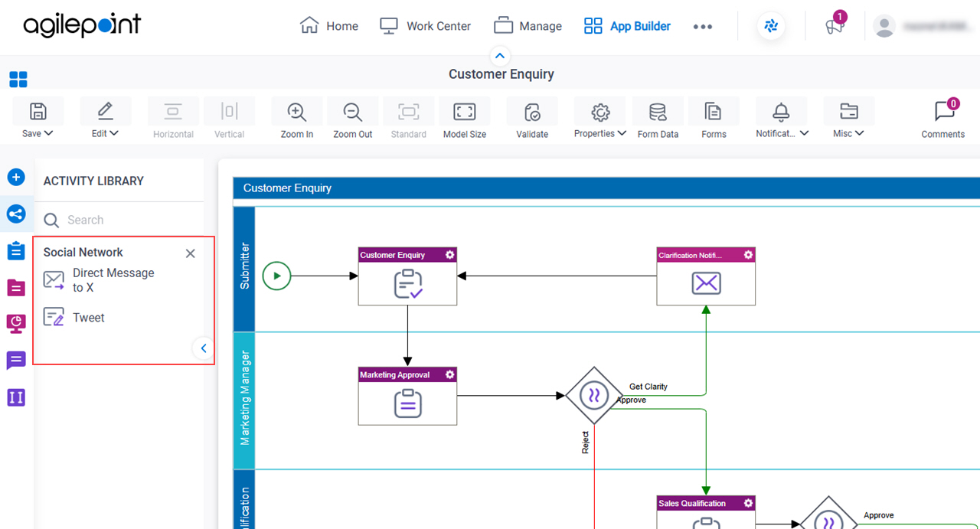
Task: Click the AgilePoint logo
Action: coord(82,26)
